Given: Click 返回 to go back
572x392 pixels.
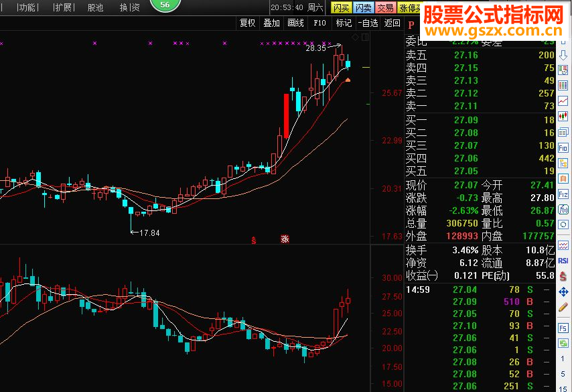Looking at the screenshot, I should pos(392,23).
